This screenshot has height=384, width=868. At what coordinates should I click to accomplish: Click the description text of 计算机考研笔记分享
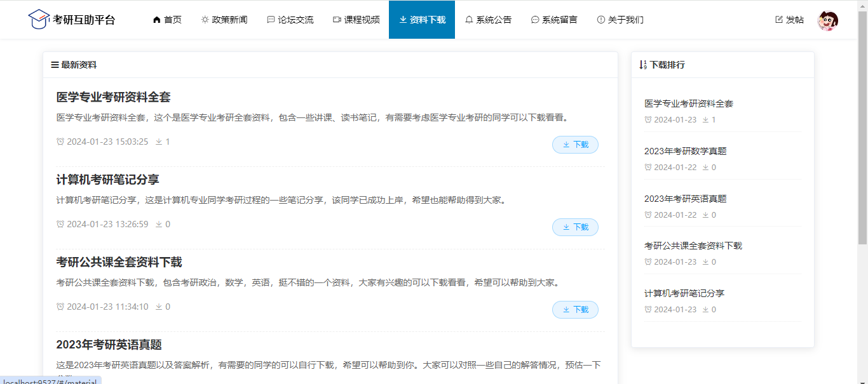coord(281,200)
